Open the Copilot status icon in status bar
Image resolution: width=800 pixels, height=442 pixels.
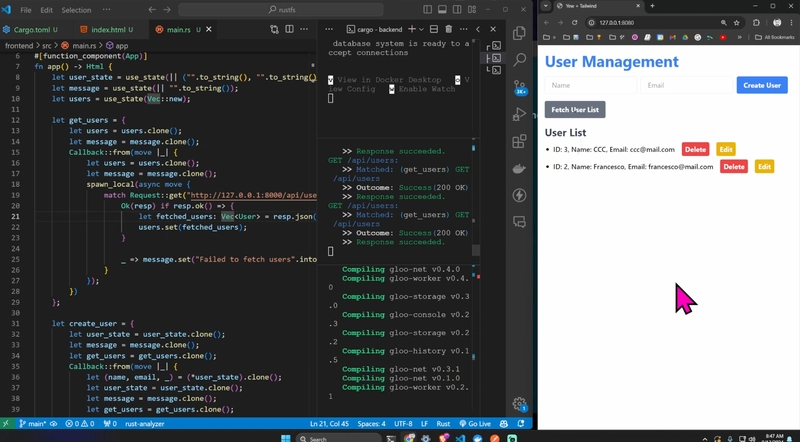504,424
